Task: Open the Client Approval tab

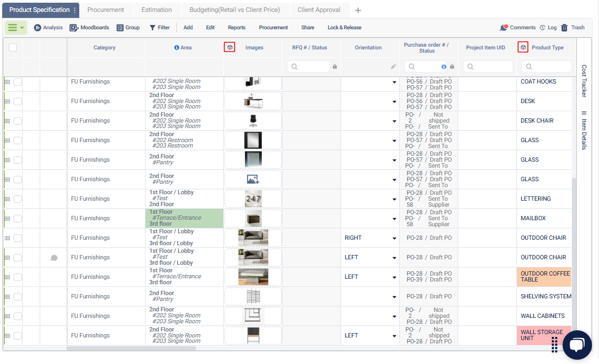Action: click(x=319, y=10)
